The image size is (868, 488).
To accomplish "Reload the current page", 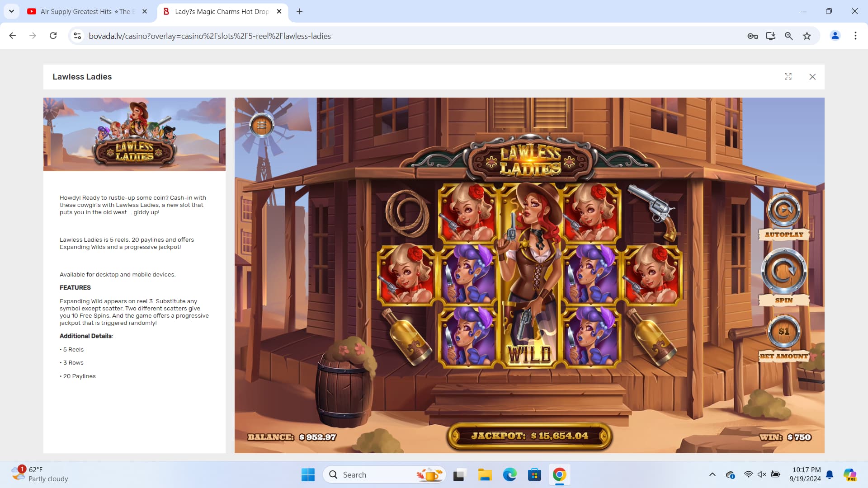I will pos(53,36).
